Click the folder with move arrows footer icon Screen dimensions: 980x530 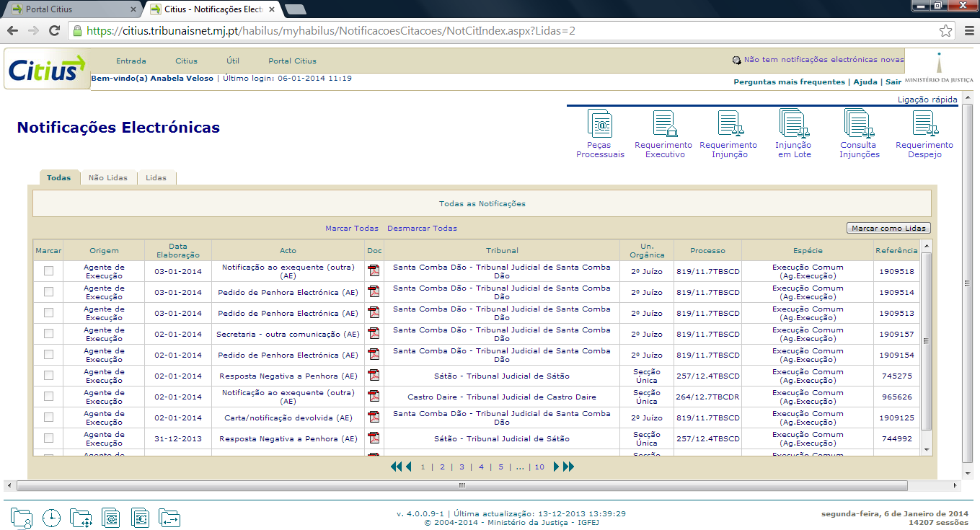tap(81, 518)
